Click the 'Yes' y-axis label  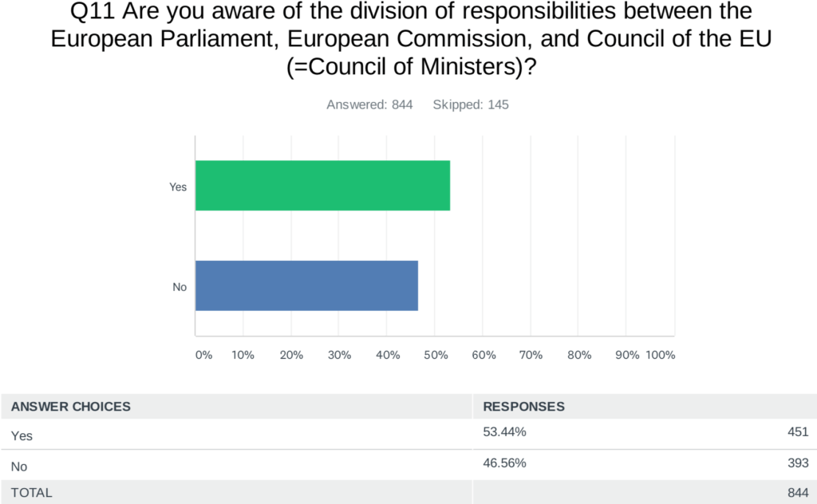[x=178, y=187]
